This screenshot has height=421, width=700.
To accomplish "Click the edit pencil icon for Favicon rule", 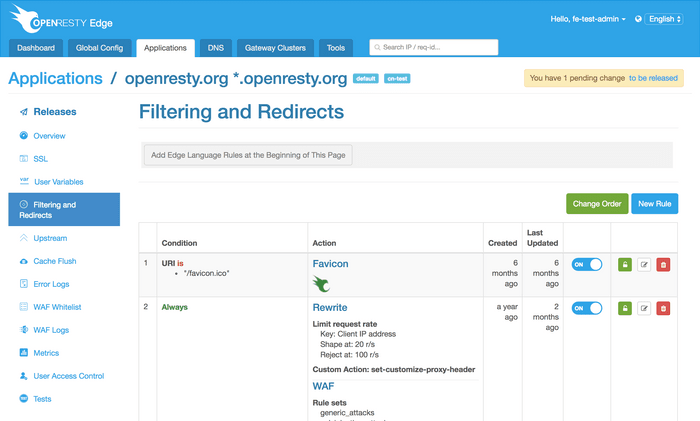I will point(644,264).
